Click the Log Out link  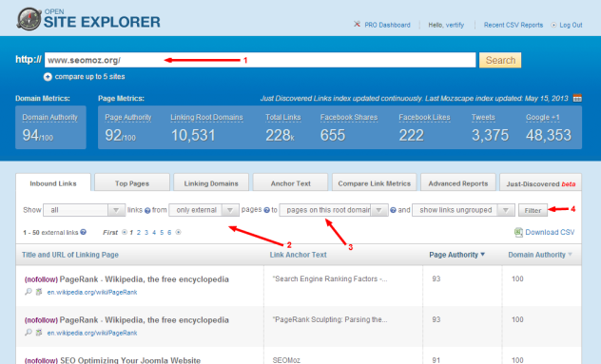[571, 25]
